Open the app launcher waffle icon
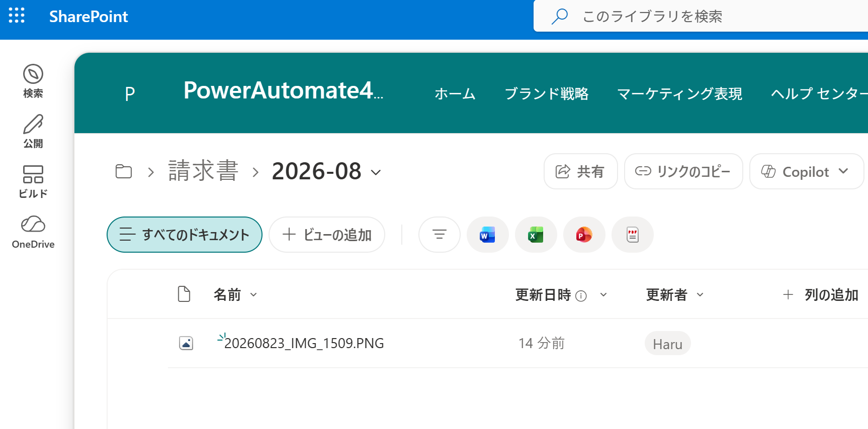Image resolution: width=868 pixels, height=429 pixels. pyautogui.click(x=17, y=16)
